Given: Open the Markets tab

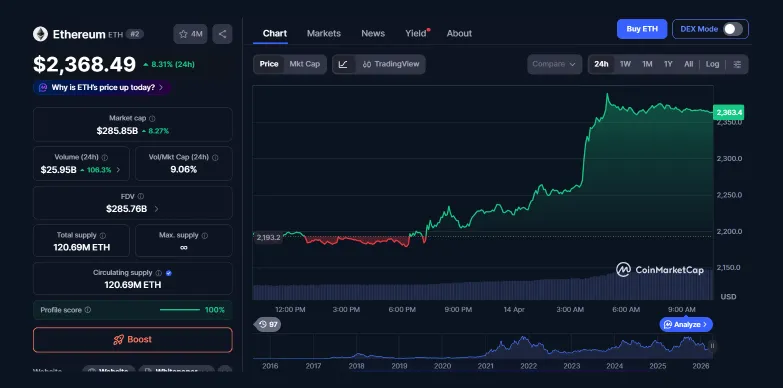Looking at the screenshot, I should click(x=324, y=33).
